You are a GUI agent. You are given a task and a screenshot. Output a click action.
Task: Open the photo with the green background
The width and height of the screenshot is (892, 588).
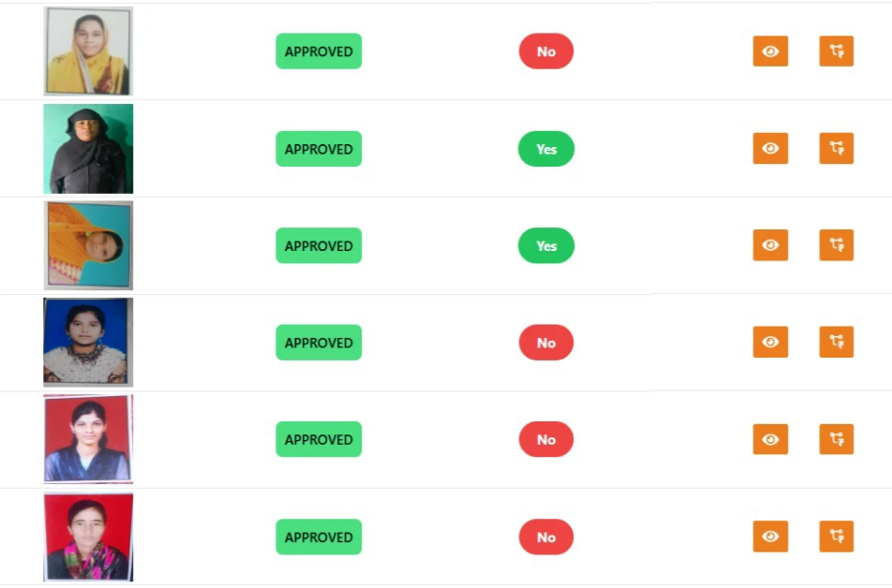pyautogui.click(x=88, y=149)
